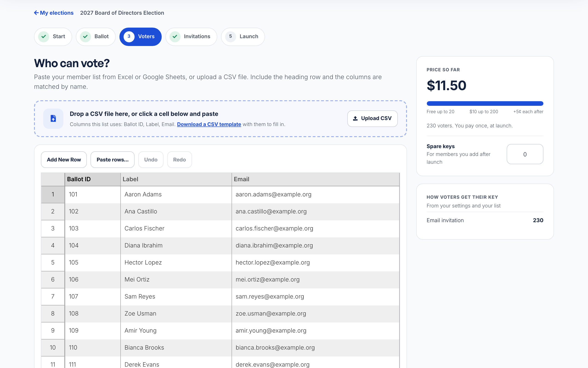
Task: Select the Ballot ID column header
Action: tap(93, 179)
